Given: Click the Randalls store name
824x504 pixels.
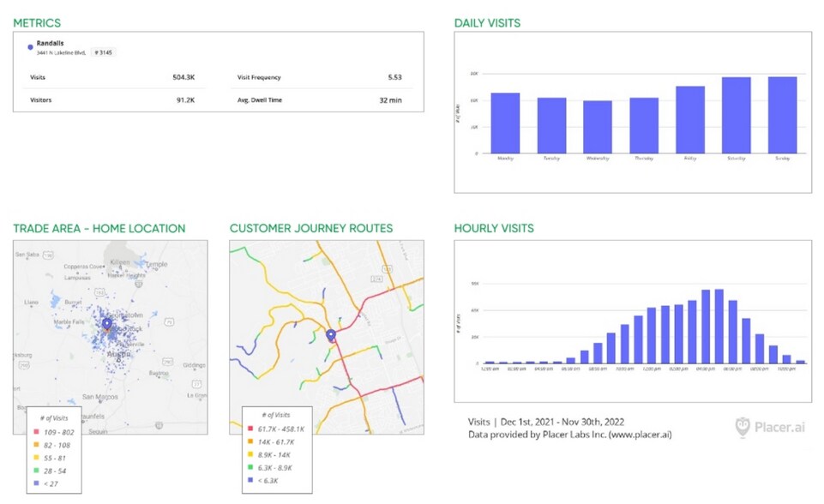Looking at the screenshot, I should tap(51, 43).
